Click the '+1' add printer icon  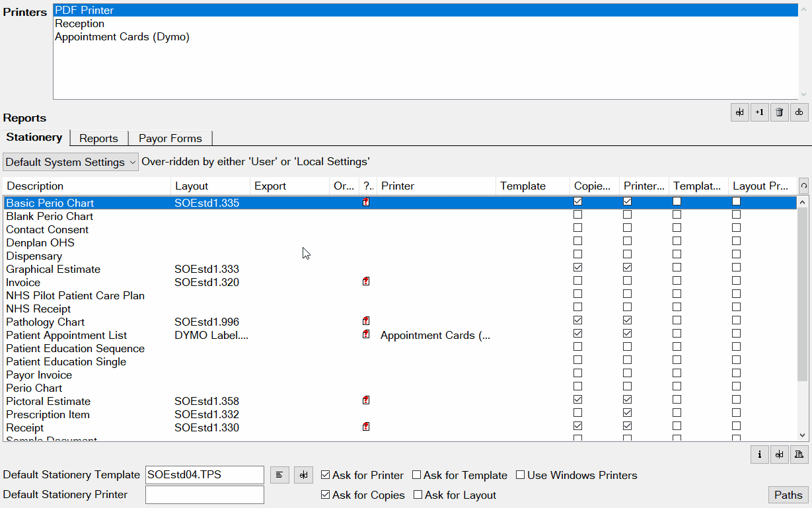pos(759,112)
